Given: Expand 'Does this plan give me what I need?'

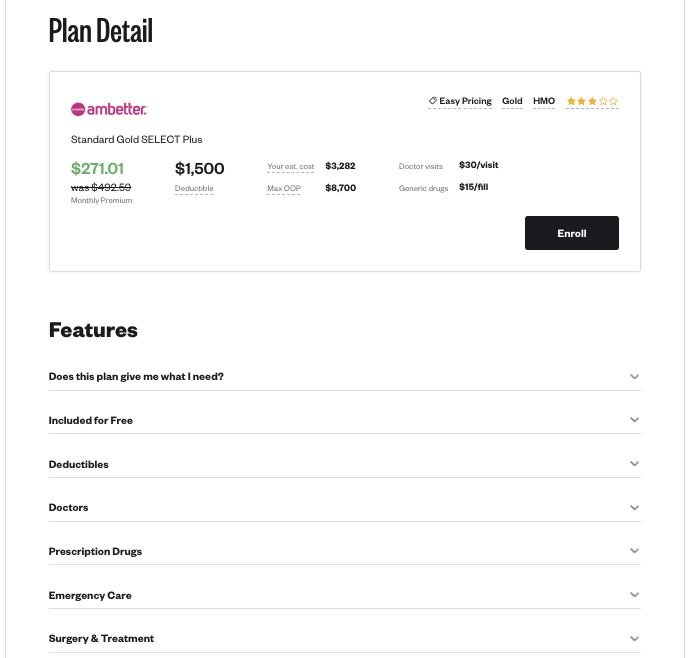Looking at the screenshot, I should [x=344, y=376].
